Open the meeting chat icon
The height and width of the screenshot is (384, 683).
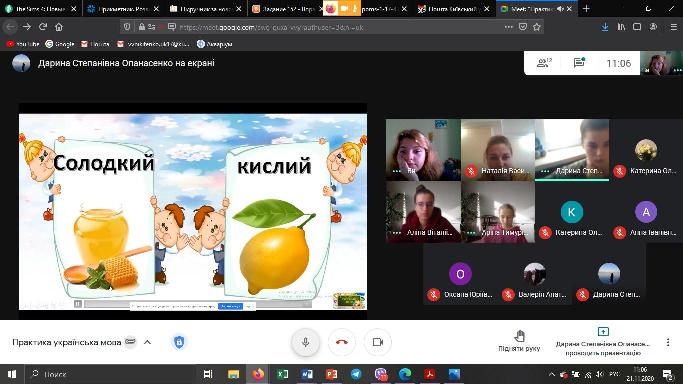579,63
